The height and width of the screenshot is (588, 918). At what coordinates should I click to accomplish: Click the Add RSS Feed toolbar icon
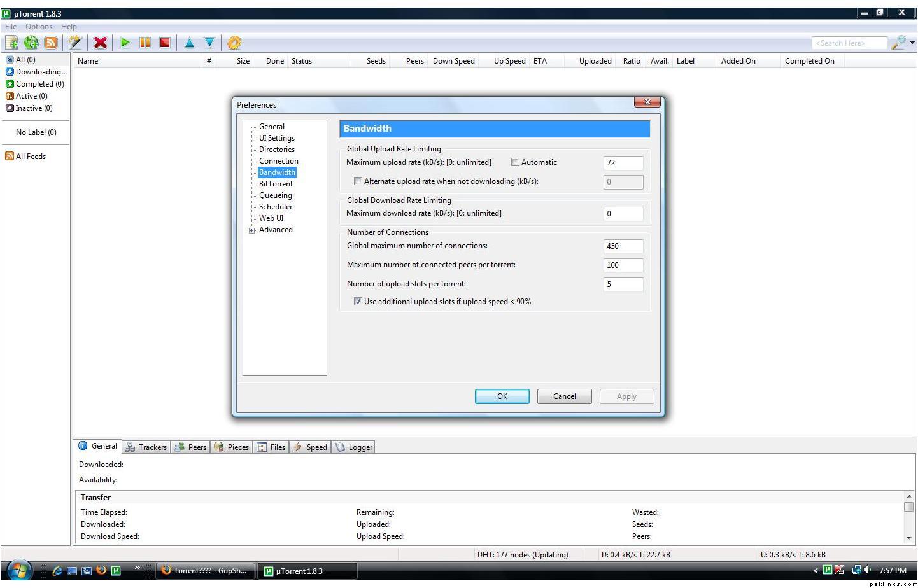(51, 43)
